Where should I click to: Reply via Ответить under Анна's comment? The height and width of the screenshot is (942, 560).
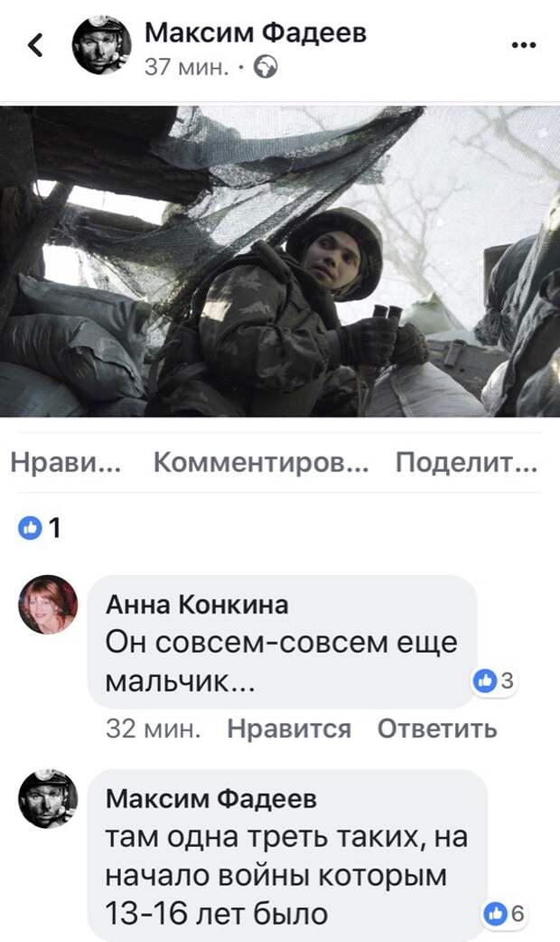click(437, 729)
